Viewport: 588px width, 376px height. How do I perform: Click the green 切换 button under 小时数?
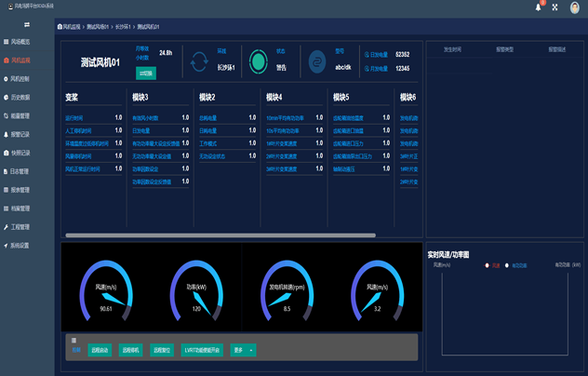coord(146,74)
